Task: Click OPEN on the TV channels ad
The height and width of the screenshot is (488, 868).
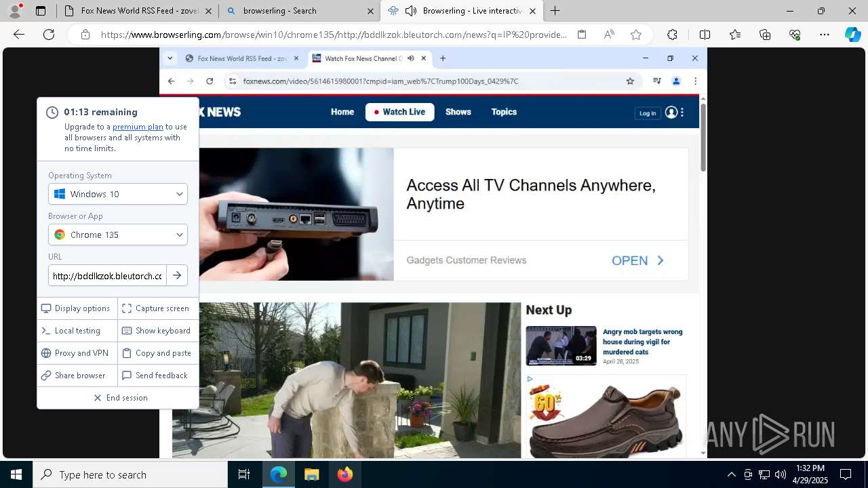Action: 638,260
